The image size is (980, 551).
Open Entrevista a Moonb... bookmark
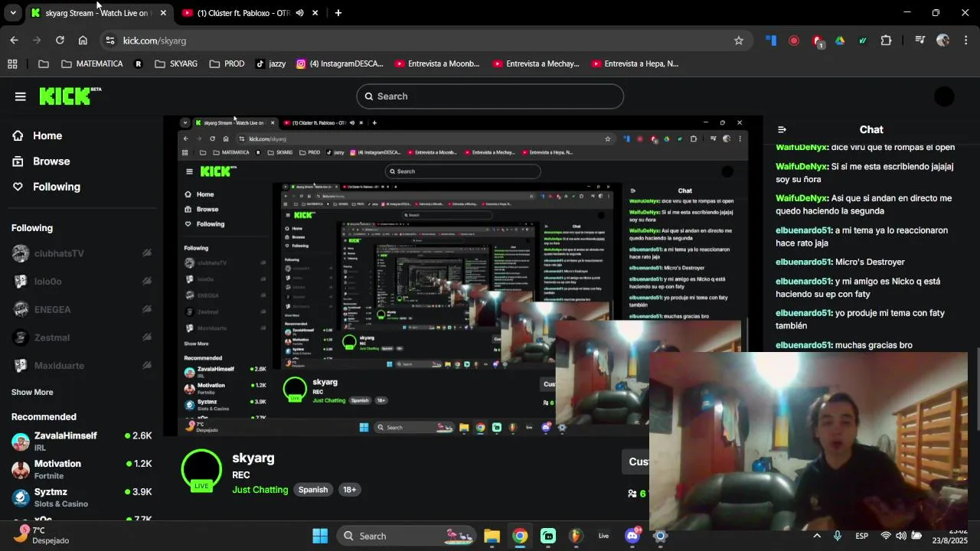point(436,64)
